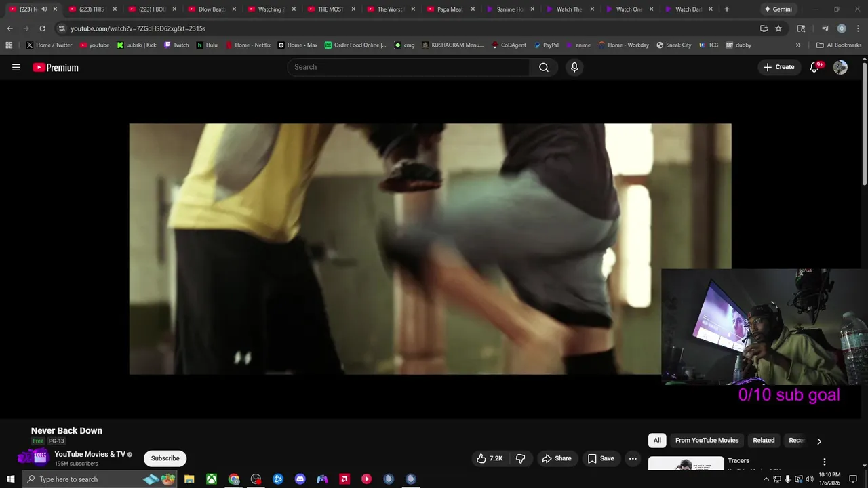
Task: Reload the page in Chrome
Action: pos(42,28)
